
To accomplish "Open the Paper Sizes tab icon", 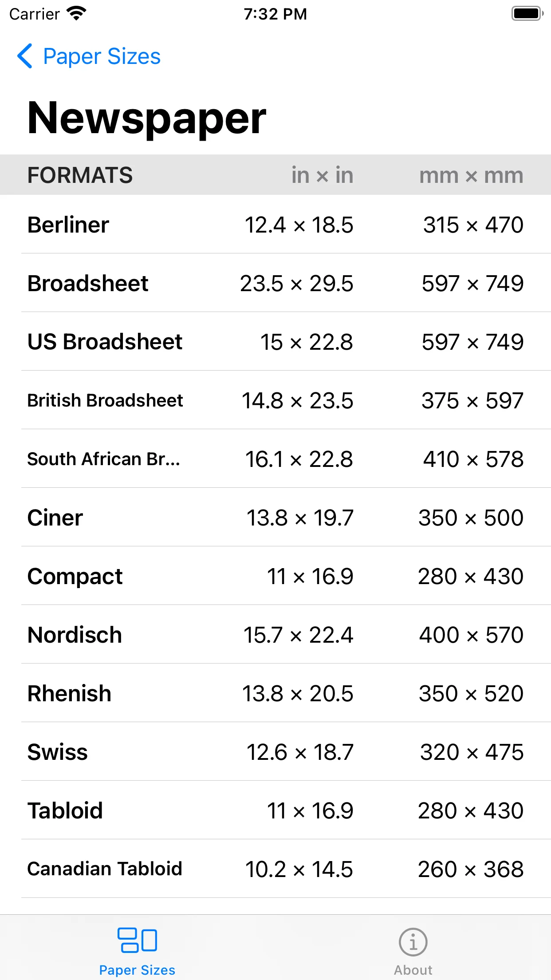I will pyautogui.click(x=137, y=940).
